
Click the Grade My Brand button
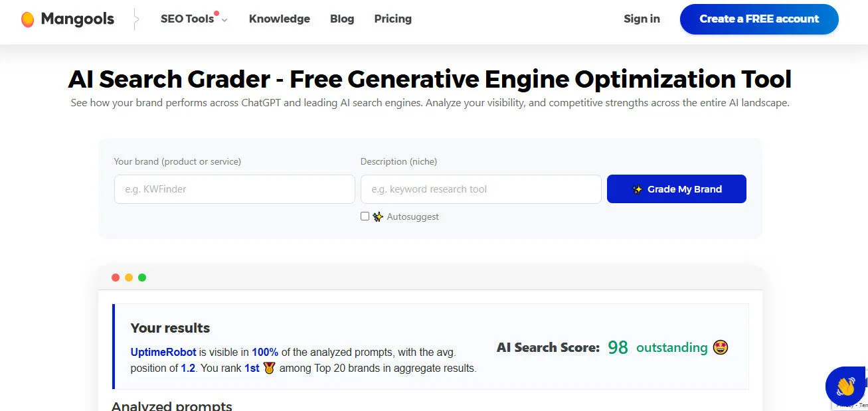click(x=676, y=189)
